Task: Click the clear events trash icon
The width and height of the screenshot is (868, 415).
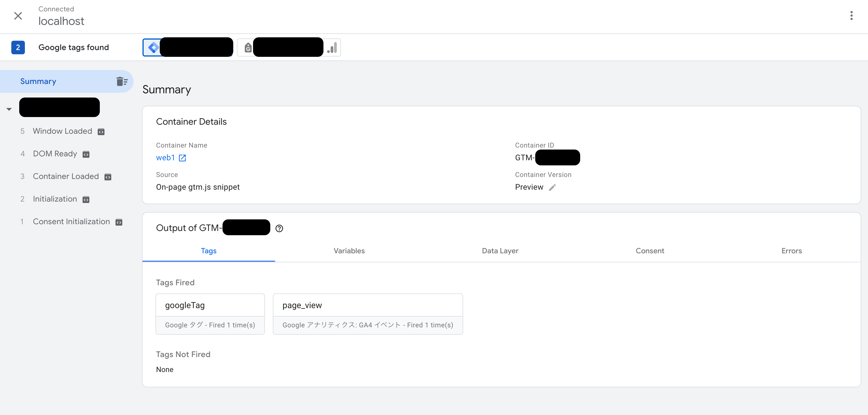Action: (122, 81)
